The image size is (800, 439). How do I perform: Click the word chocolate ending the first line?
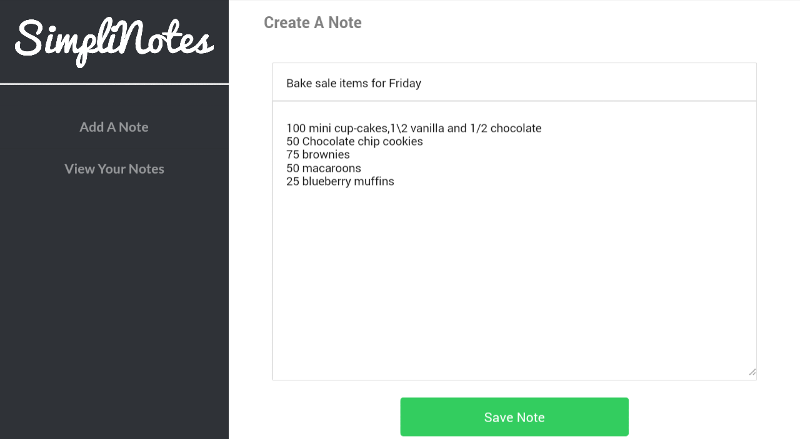(x=516, y=128)
